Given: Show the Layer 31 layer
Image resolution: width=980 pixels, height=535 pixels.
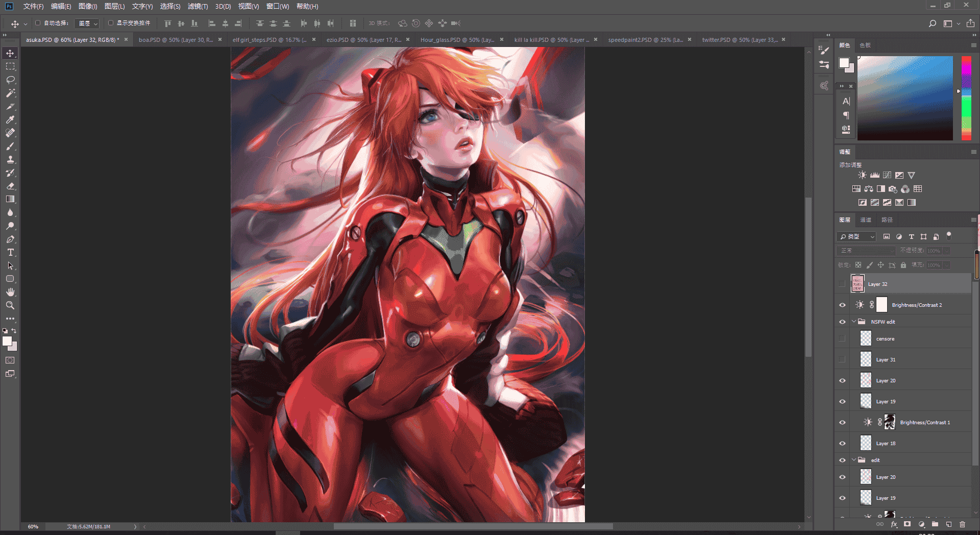Looking at the screenshot, I should coord(842,359).
